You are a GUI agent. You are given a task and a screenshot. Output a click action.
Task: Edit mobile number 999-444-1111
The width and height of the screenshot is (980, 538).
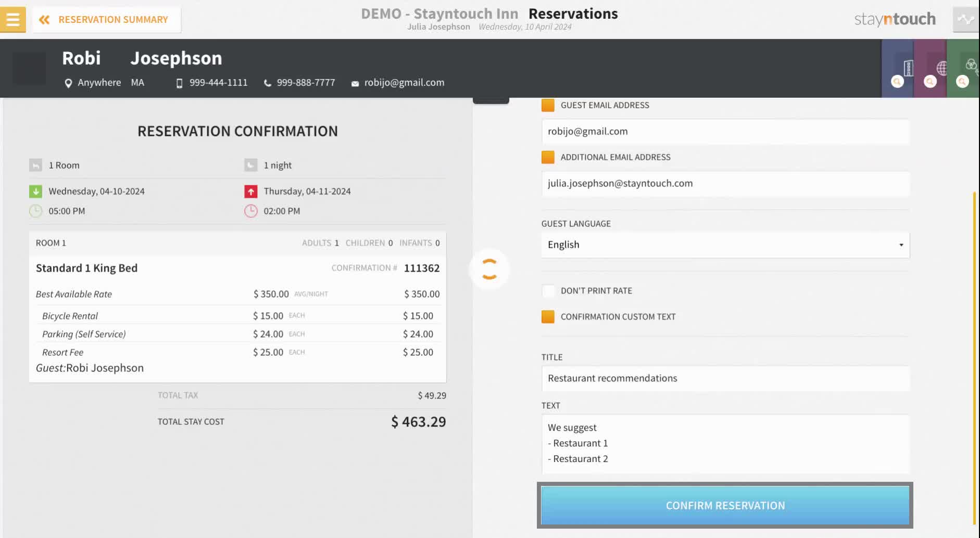218,83
